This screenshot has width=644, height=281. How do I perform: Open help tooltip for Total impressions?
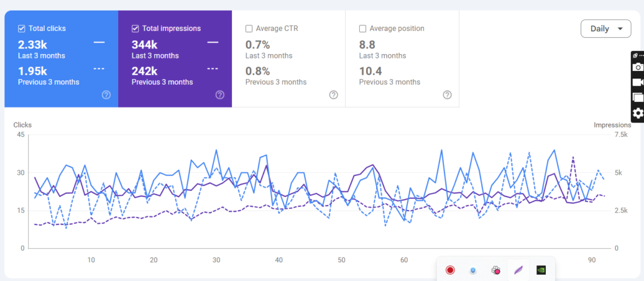coord(219,95)
